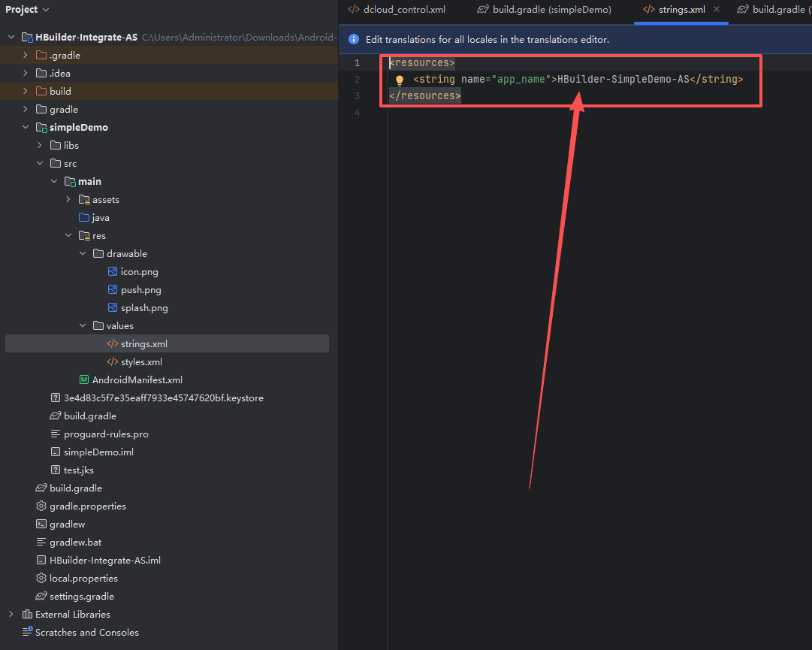Click the push.png image file icon
Viewport: 812px width, 650px height.
click(113, 289)
